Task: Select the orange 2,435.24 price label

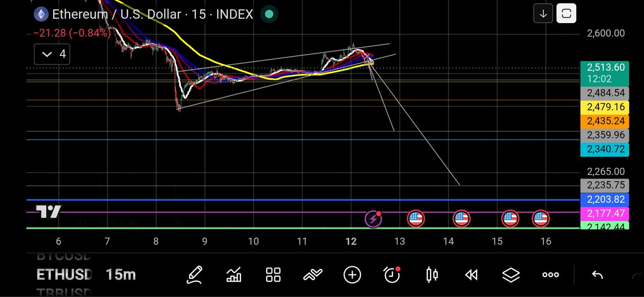Action: [605, 121]
